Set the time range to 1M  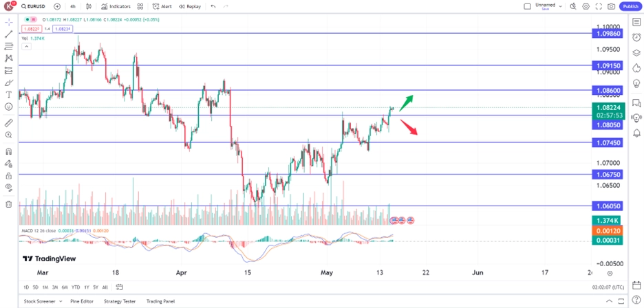(45, 287)
